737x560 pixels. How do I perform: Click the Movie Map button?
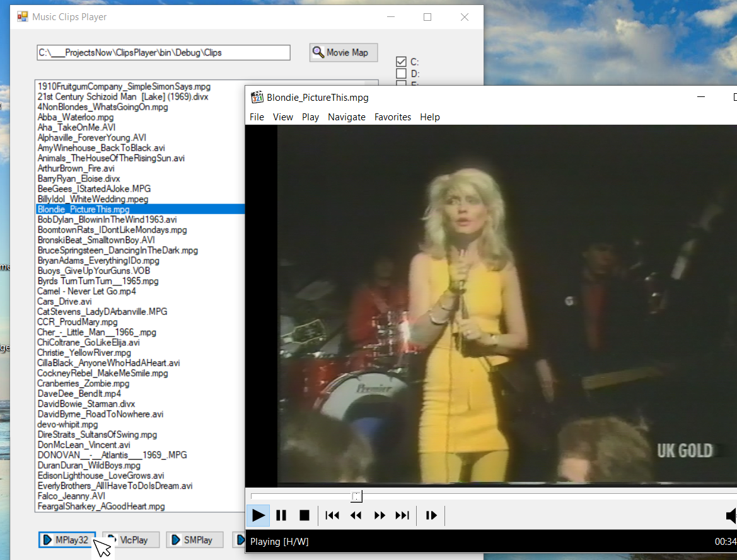(x=344, y=53)
